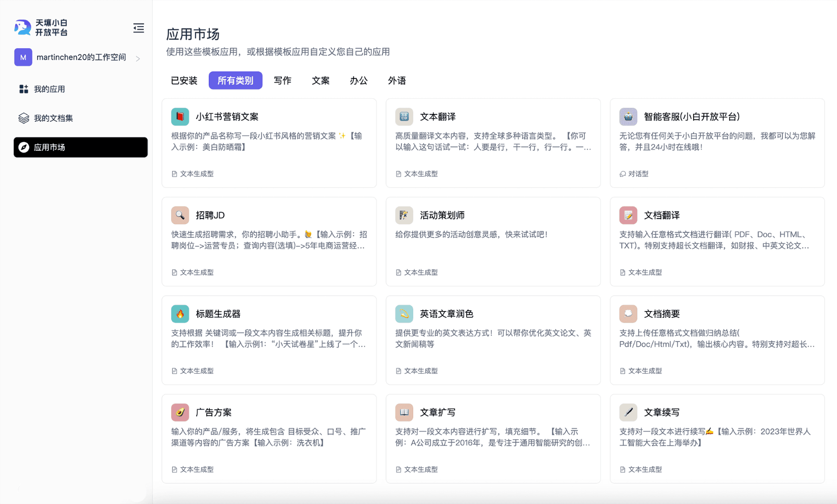Screen dimensions: 837x504
Task: Expand the martinchen20 workspace chevron
Action: click(x=139, y=59)
